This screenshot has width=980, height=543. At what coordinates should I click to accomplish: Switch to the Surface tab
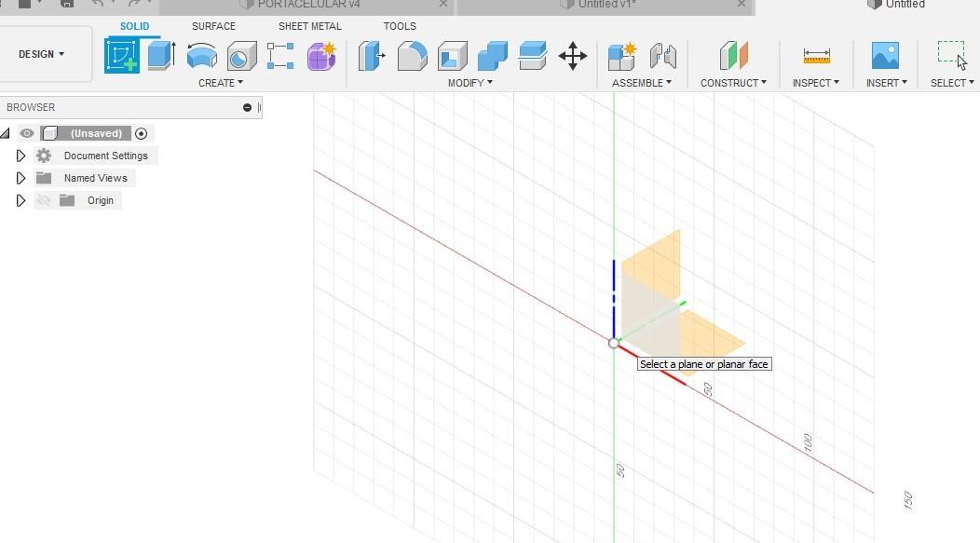(213, 26)
